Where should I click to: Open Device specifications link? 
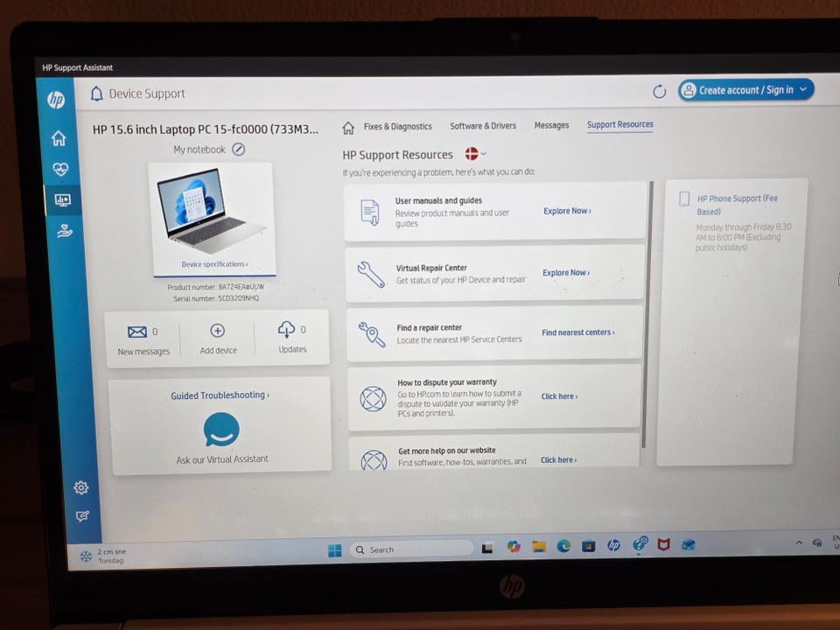tap(214, 264)
